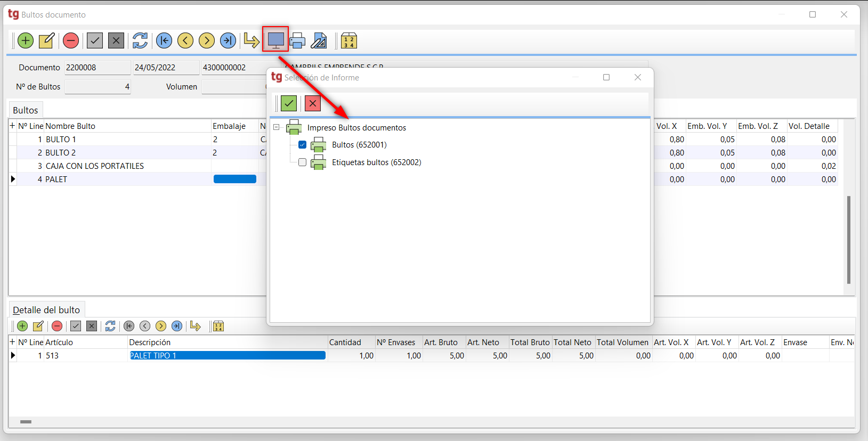Screen dimensions: 868x441
Task: Refresh detail grid with small refresh icon
Action: pos(110,326)
